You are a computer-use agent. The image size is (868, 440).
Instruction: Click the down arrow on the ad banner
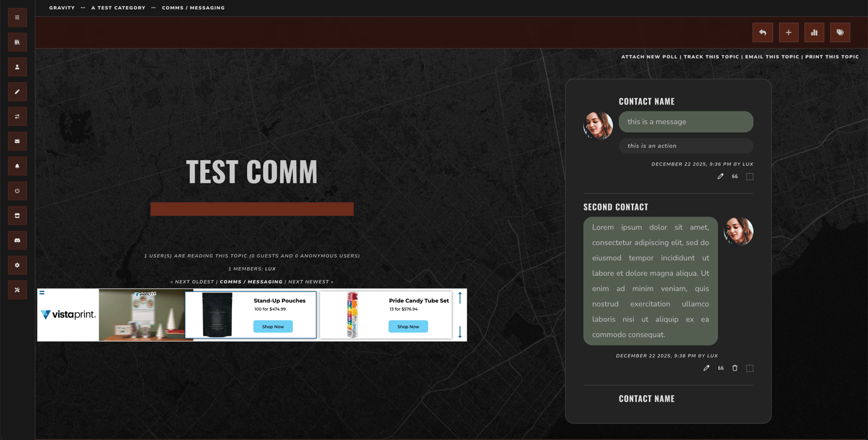(x=460, y=332)
